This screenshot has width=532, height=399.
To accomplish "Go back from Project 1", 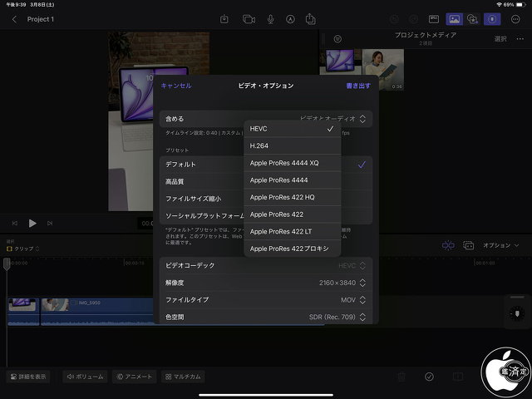I will [14, 19].
